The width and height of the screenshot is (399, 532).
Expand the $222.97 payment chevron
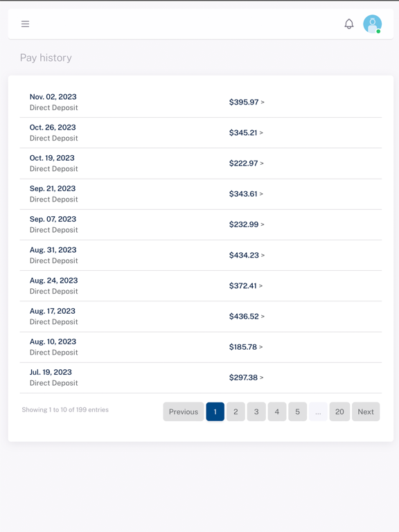pos(262,163)
